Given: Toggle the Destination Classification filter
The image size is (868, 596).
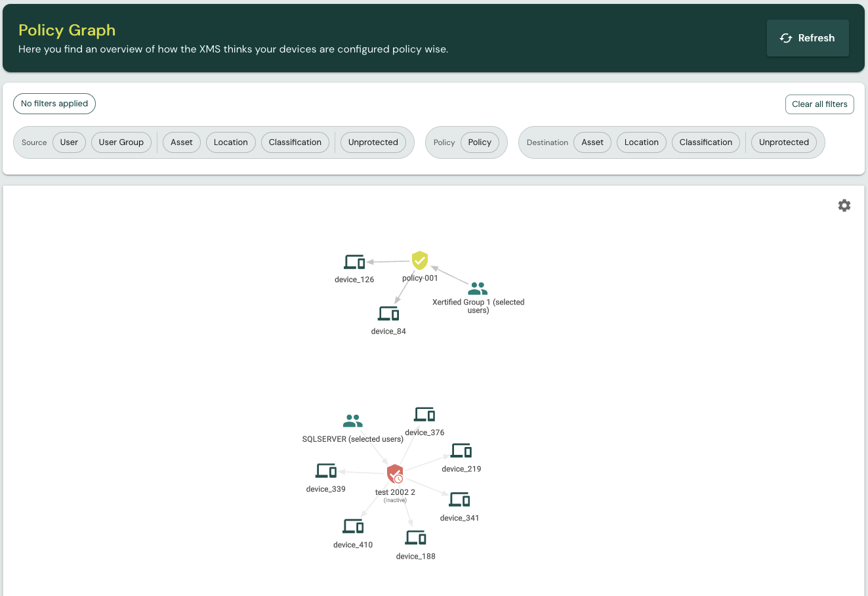Looking at the screenshot, I should click(x=706, y=142).
